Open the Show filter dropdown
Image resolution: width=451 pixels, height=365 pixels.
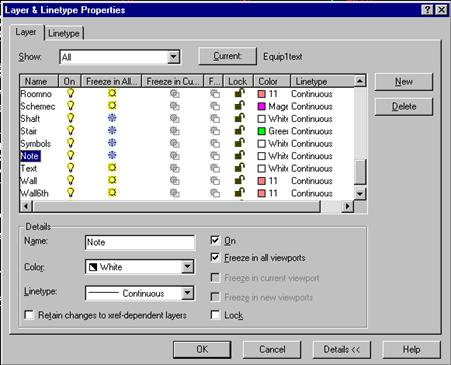point(173,57)
